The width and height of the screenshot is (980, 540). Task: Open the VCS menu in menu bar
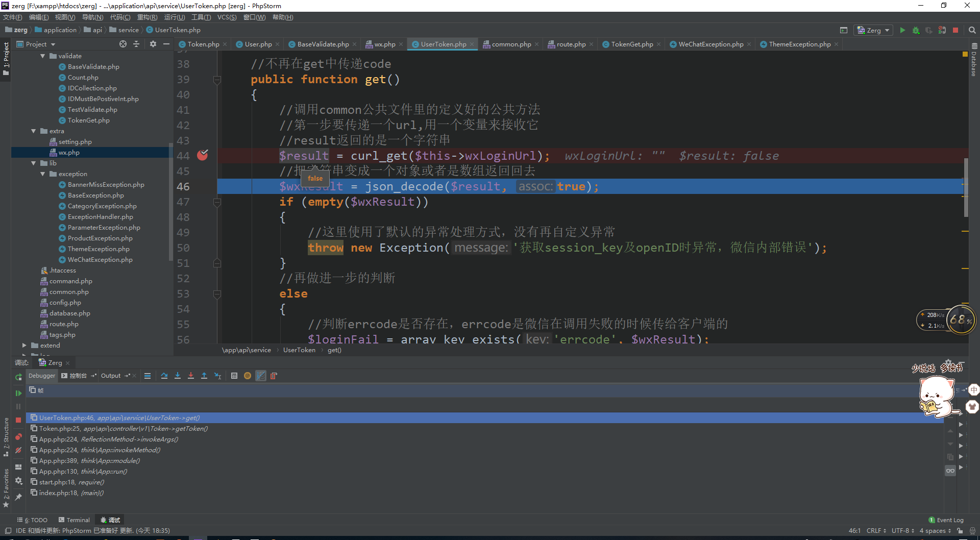tap(227, 17)
